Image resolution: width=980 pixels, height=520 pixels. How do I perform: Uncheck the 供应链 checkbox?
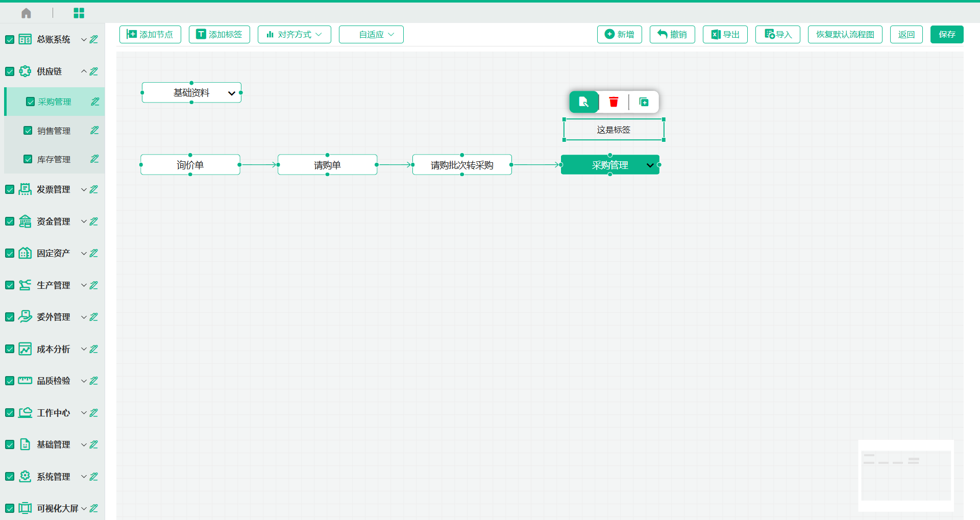click(10, 71)
